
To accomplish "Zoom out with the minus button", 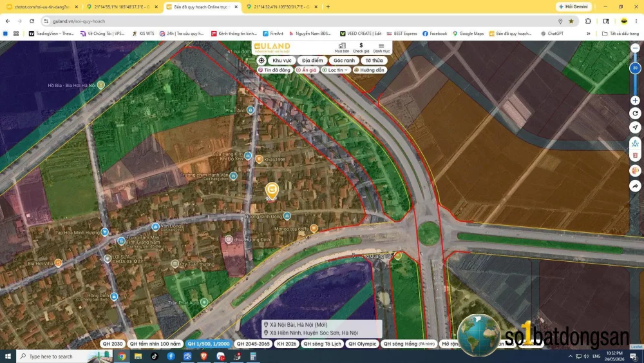I will click(635, 48).
